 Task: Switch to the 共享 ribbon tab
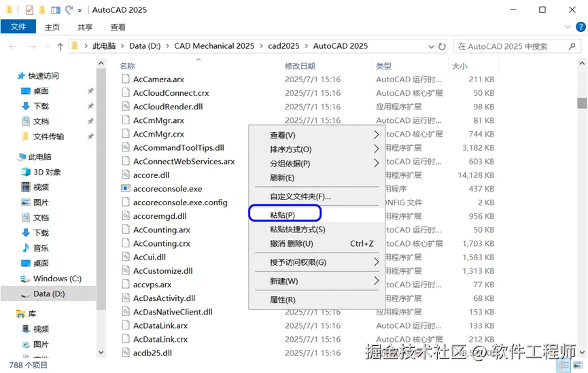point(85,27)
